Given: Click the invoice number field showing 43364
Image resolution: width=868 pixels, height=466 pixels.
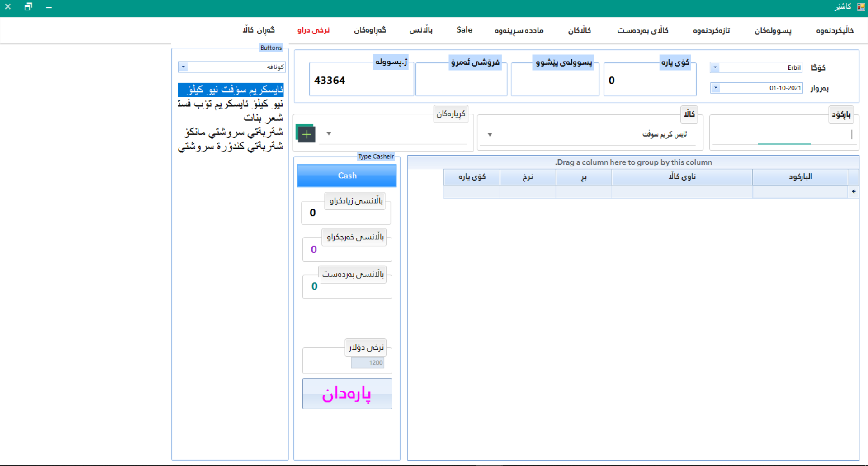Looking at the screenshot, I should point(361,80).
